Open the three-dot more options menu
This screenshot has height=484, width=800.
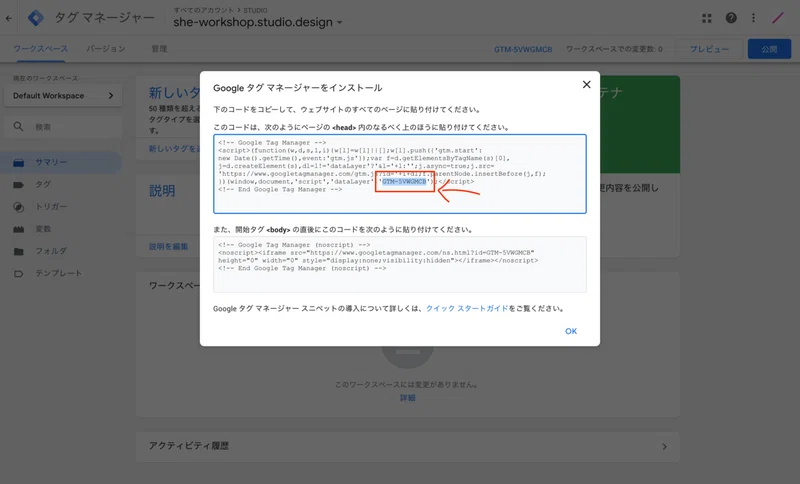tap(753, 18)
